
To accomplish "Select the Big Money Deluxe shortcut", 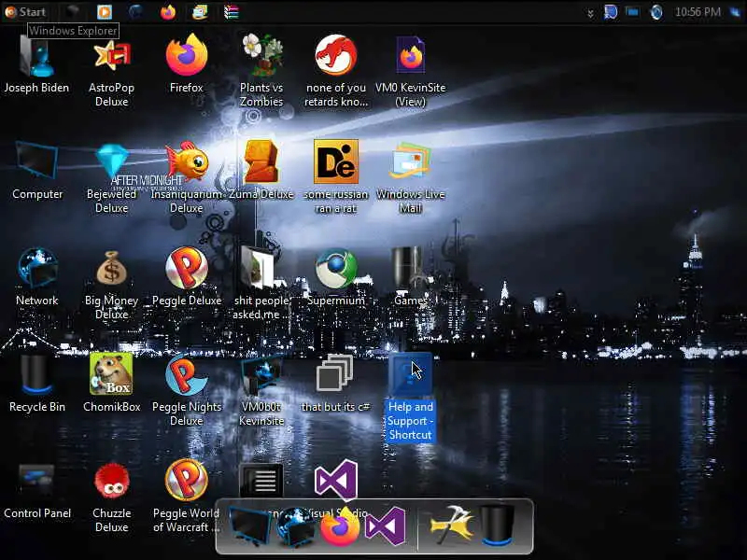I will pos(111,285).
